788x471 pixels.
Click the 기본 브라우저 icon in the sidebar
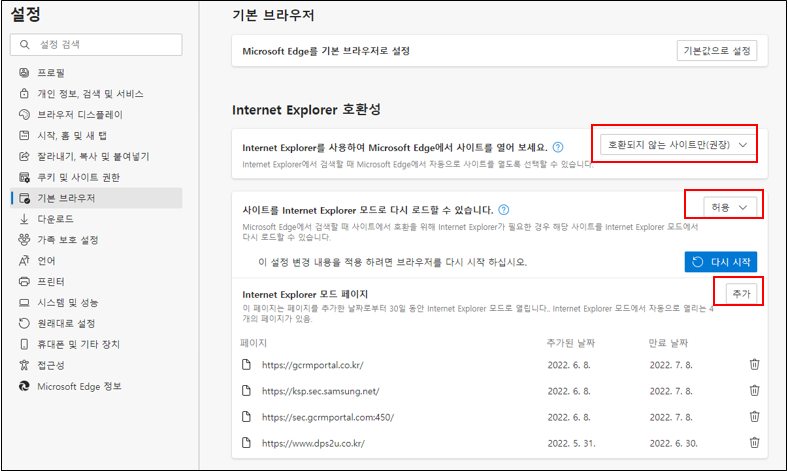coord(24,198)
